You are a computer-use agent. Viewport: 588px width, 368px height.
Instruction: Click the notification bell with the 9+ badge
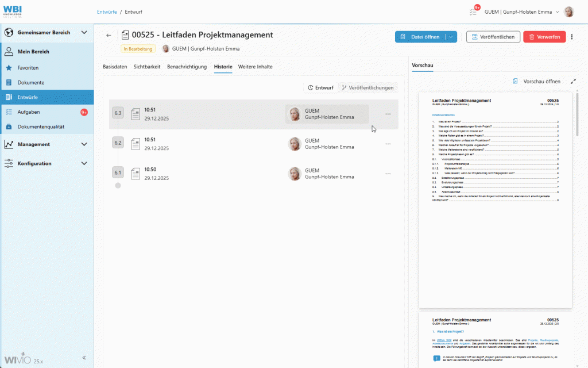[x=473, y=11]
